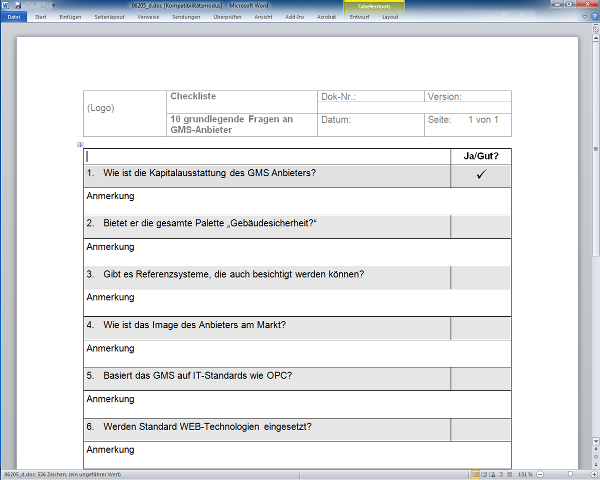Viewport: 600px width, 480px height.
Task: Switch to Print Layout view in status bar
Action: coord(475,474)
